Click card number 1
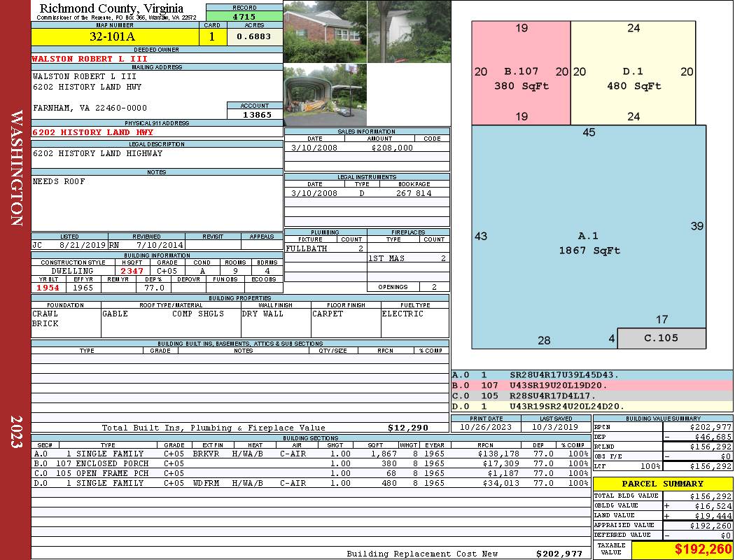This screenshot has width=735, height=560. pyautogui.click(x=212, y=36)
